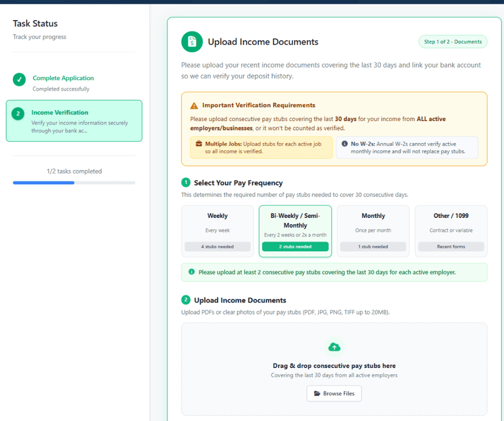The image size is (504, 421).
Task: Click the Upload PDFs or clear photos text
Action: click(285, 312)
